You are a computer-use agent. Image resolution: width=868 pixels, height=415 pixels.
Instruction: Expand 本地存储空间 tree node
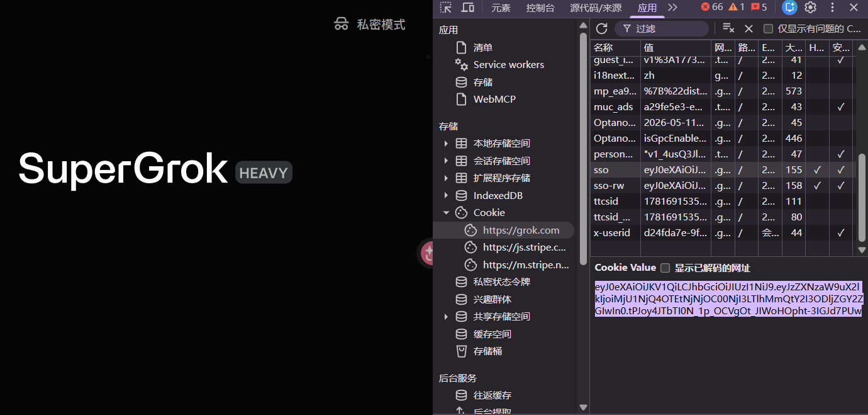[x=446, y=143]
